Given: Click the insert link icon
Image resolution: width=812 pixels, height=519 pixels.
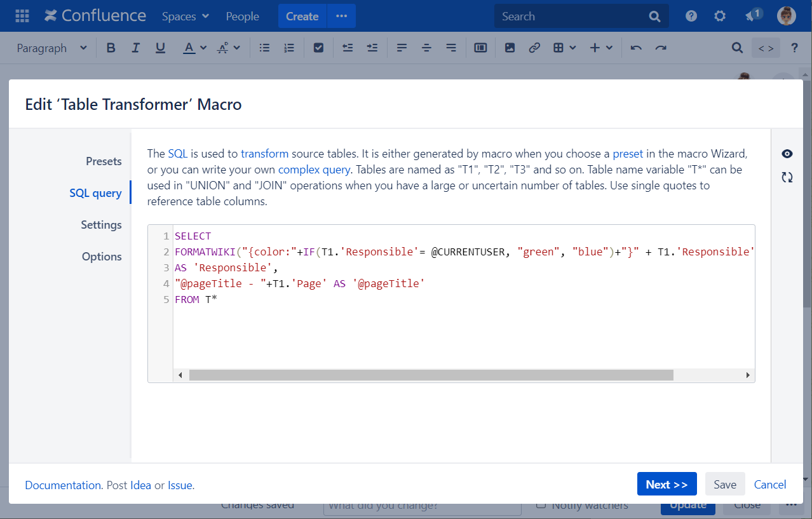Looking at the screenshot, I should pos(534,48).
